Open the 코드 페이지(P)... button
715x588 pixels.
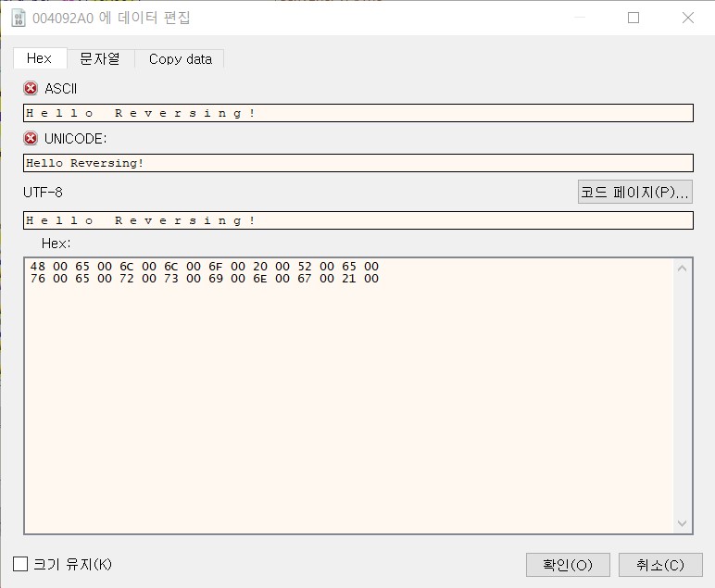[x=634, y=192]
